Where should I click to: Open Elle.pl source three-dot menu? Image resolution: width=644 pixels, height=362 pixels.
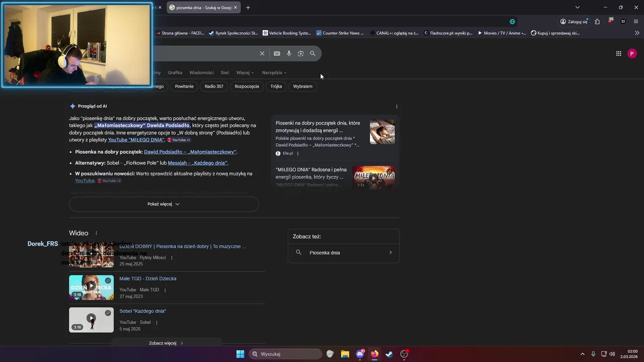(x=298, y=153)
